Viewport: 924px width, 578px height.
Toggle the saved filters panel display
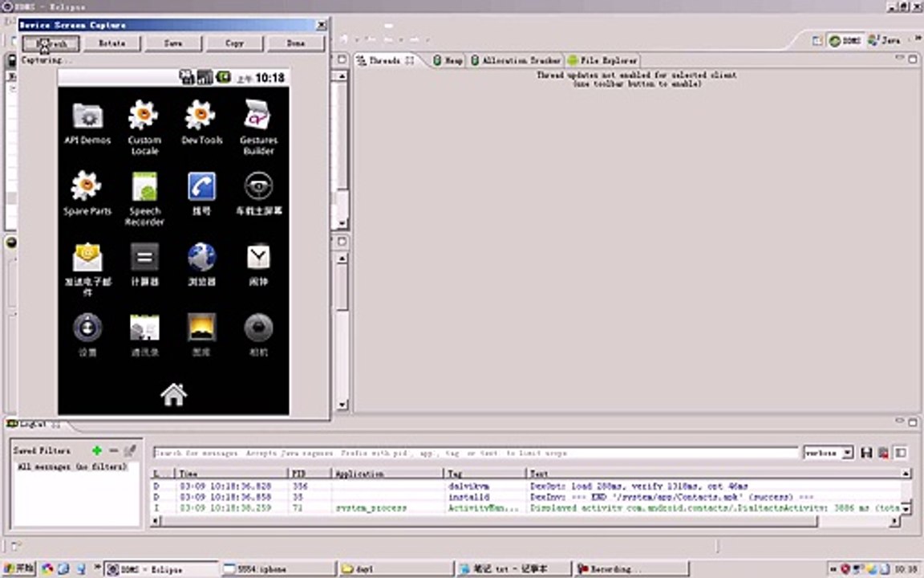[900, 453]
